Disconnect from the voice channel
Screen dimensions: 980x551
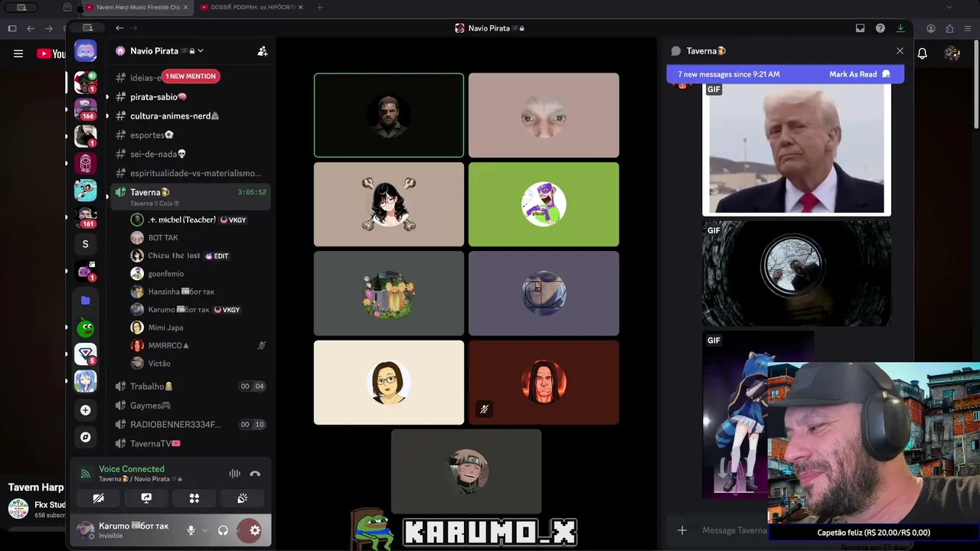[x=255, y=474]
